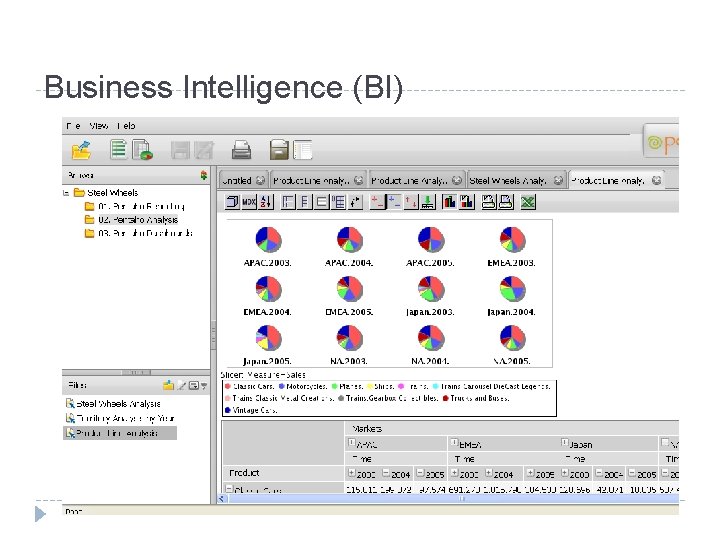
Task: Open chart properties configuration icon
Action: click(467, 202)
